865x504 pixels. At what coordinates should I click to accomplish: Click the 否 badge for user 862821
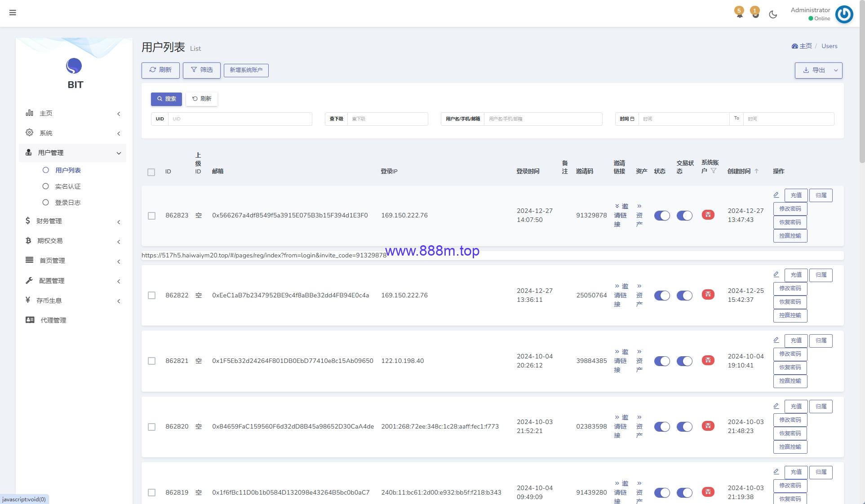point(708,360)
